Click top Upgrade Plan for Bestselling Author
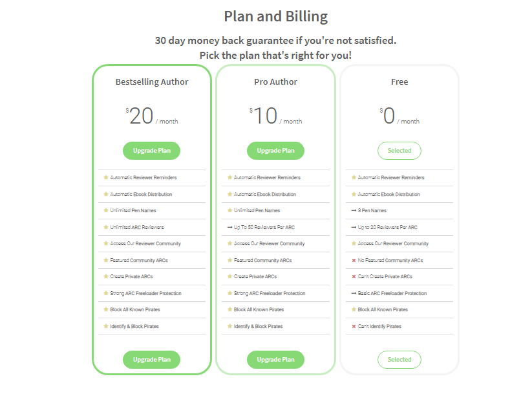The image size is (532, 394). pyautogui.click(x=152, y=151)
